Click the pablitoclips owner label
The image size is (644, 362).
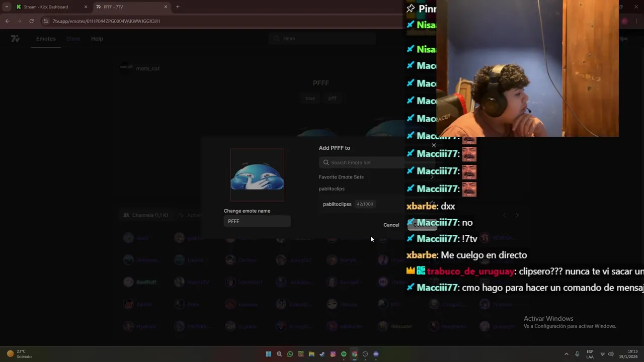pyautogui.click(x=332, y=189)
